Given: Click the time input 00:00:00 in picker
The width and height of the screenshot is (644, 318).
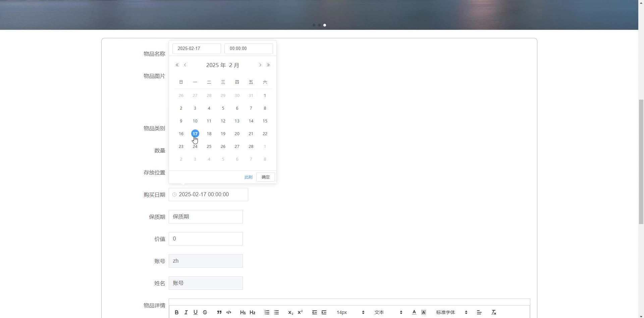Looking at the screenshot, I should click(x=249, y=49).
